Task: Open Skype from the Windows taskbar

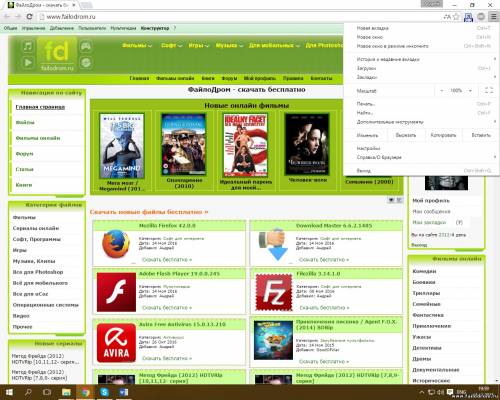Action: click(104, 392)
